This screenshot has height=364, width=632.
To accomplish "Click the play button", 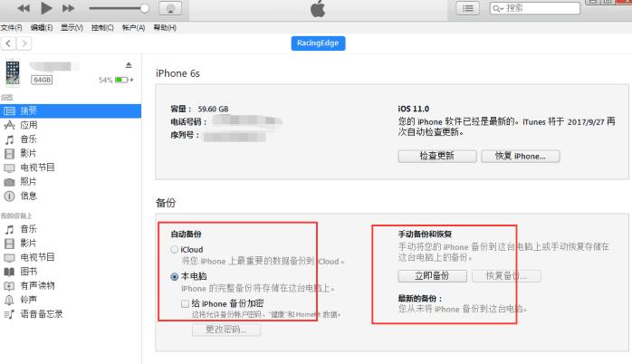I will tap(46, 7).
